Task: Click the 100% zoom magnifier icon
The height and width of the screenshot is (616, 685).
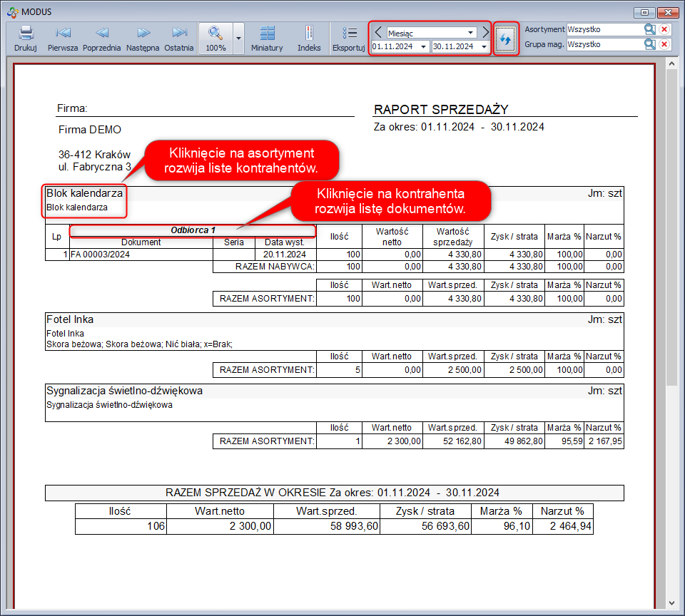Action: tap(215, 34)
